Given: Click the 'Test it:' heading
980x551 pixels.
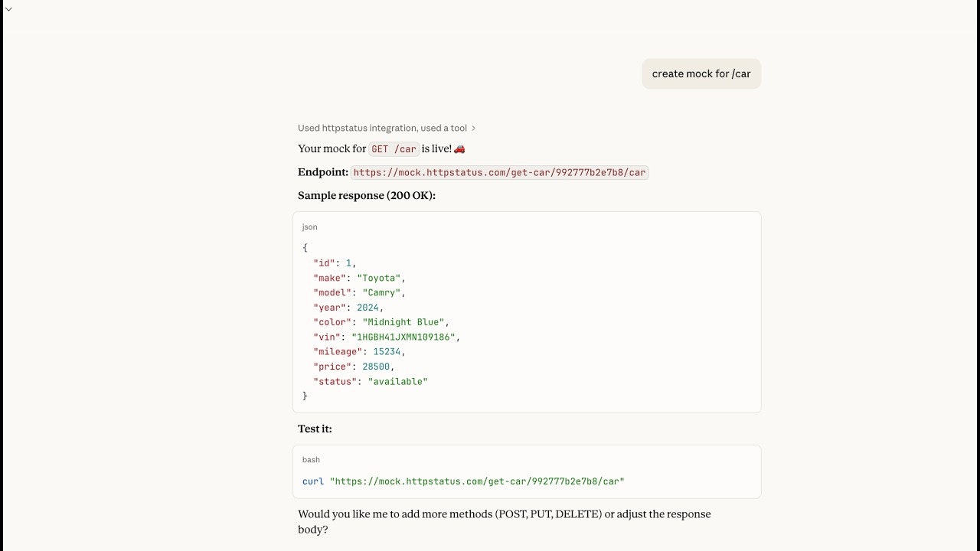Looking at the screenshot, I should point(315,429).
